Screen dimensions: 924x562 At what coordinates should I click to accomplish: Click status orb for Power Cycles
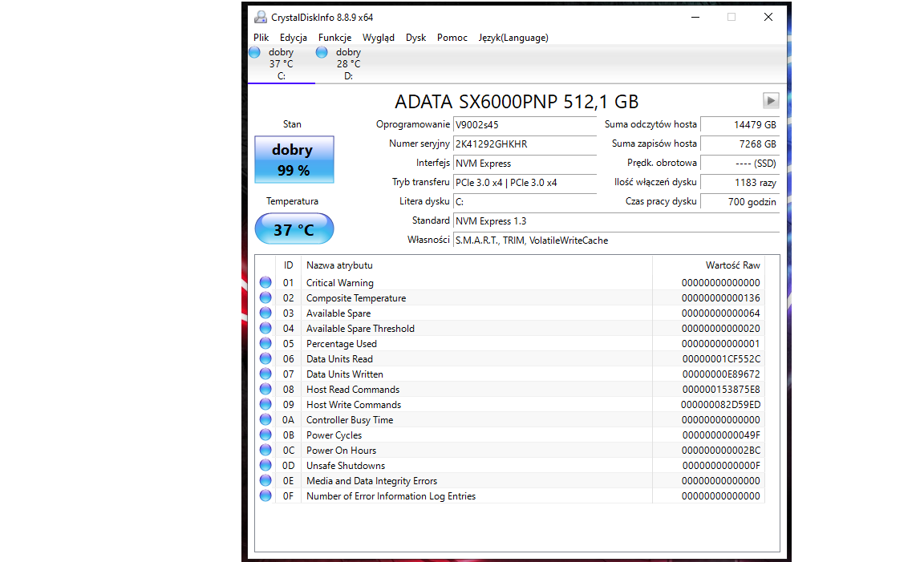[265, 435]
